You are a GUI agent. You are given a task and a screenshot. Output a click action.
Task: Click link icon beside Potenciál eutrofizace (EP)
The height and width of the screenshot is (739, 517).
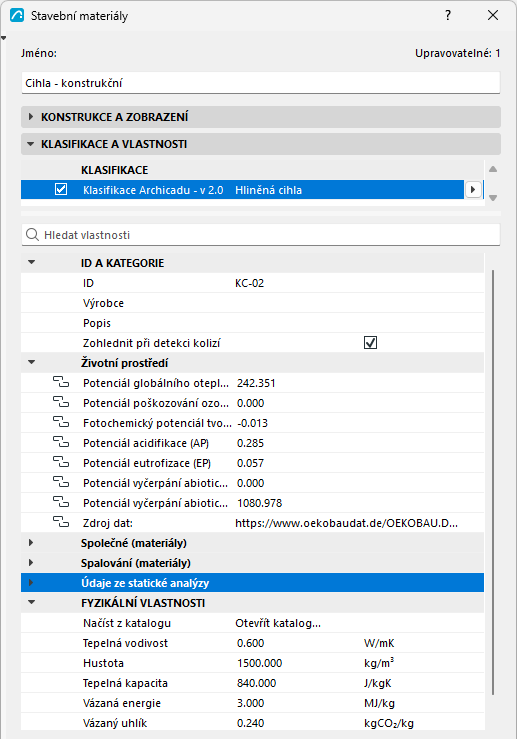pyautogui.click(x=61, y=462)
